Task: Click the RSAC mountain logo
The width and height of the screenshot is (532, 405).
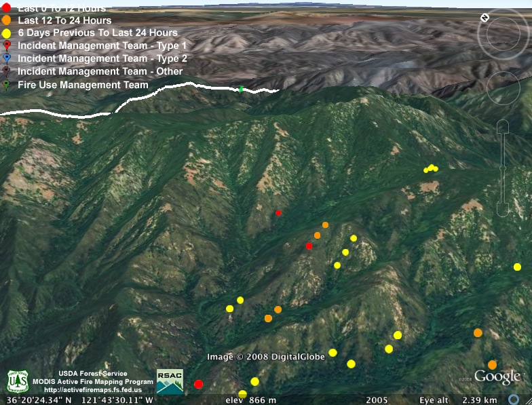Action: (x=170, y=381)
